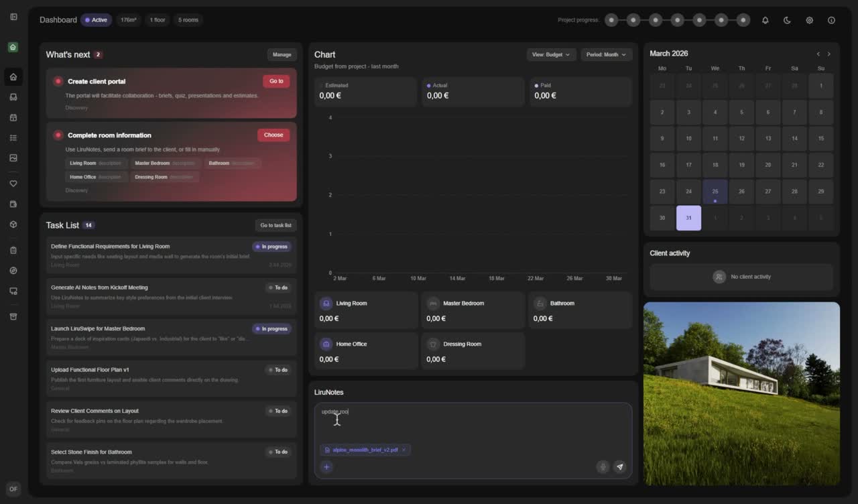Viewport: 858px width, 504px height.
Task: Remove the alpine_monolith_brief_v2.pdf attachment
Action: point(404,450)
